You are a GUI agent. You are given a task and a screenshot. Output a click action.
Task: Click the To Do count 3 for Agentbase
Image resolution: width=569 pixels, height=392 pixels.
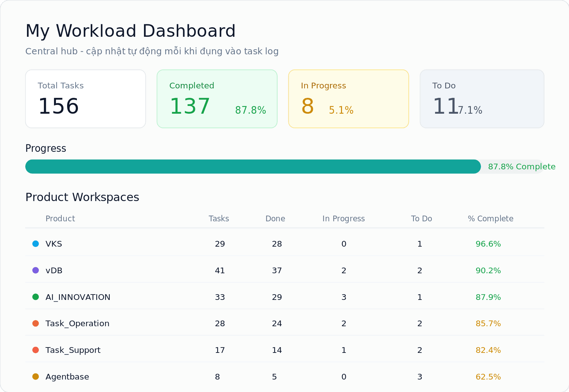(x=420, y=377)
